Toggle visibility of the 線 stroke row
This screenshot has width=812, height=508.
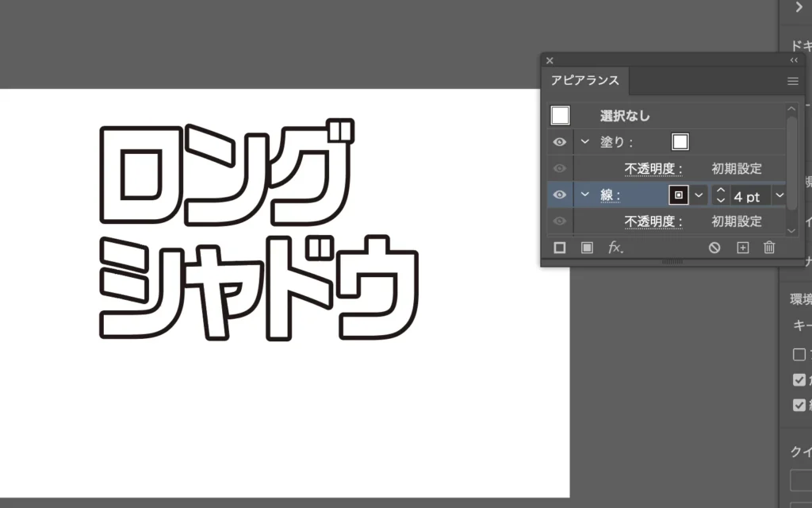(x=560, y=194)
